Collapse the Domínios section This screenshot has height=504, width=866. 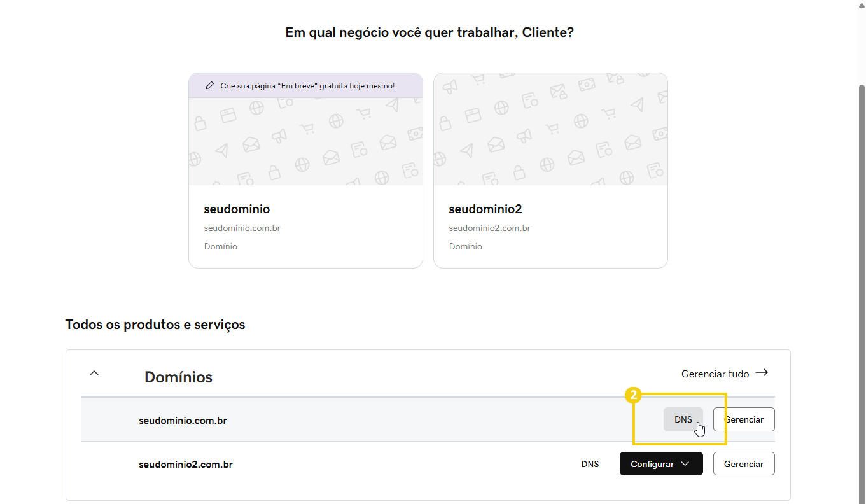pos(94,373)
